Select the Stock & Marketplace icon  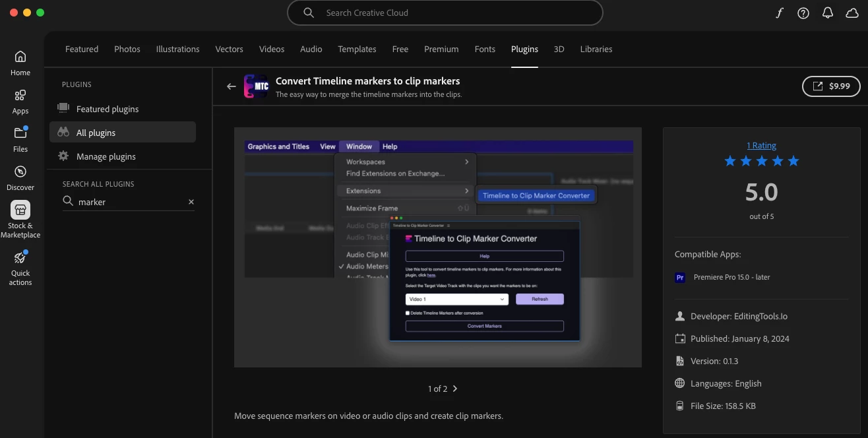[x=20, y=210]
